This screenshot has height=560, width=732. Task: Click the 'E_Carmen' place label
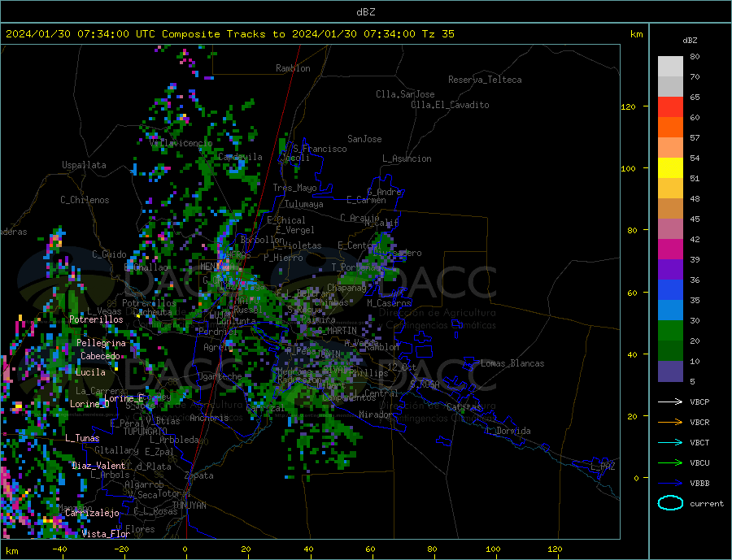pos(367,200)
